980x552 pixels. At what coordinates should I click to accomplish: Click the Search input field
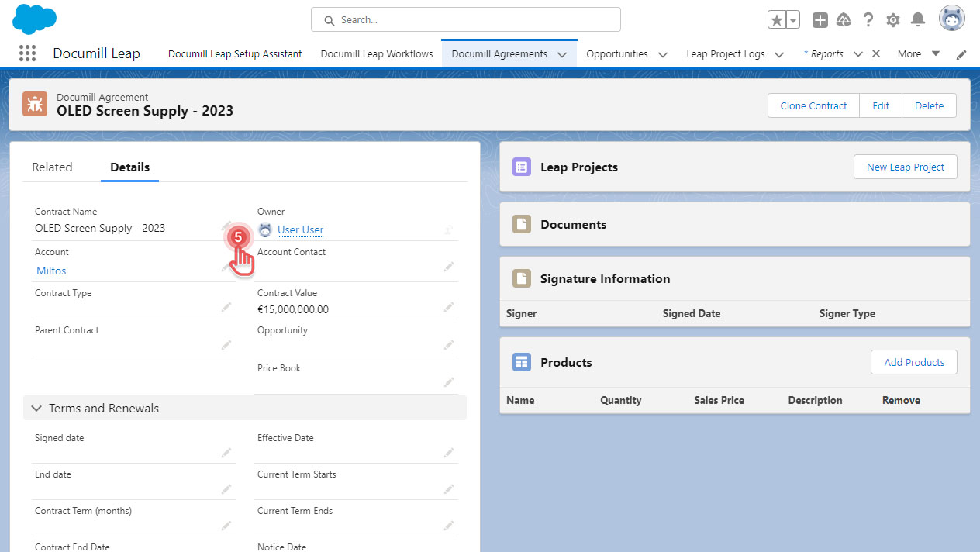pyautogui.click(x=465, y=20)
